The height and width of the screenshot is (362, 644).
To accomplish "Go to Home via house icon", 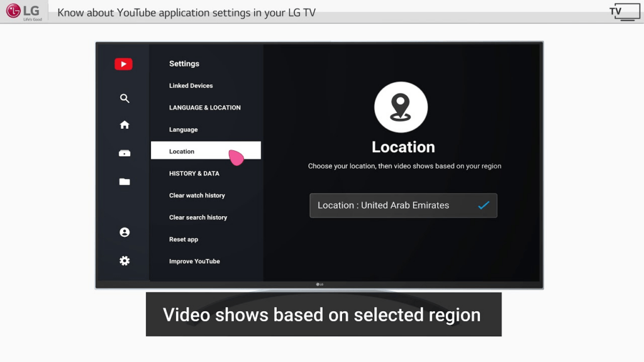I will 125,125.
